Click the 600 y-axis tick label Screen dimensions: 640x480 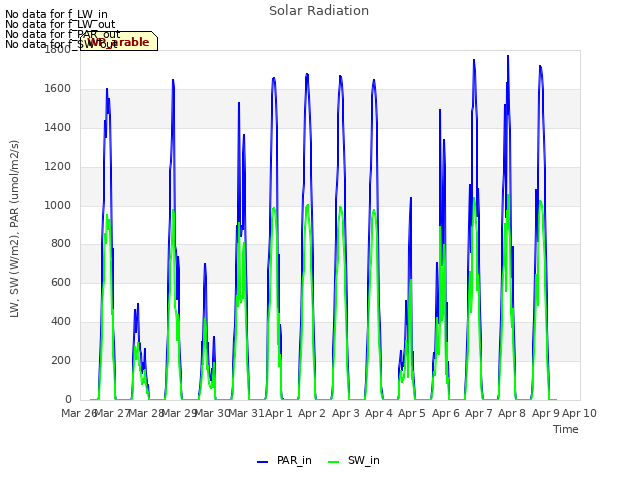[x=61, y=283]
